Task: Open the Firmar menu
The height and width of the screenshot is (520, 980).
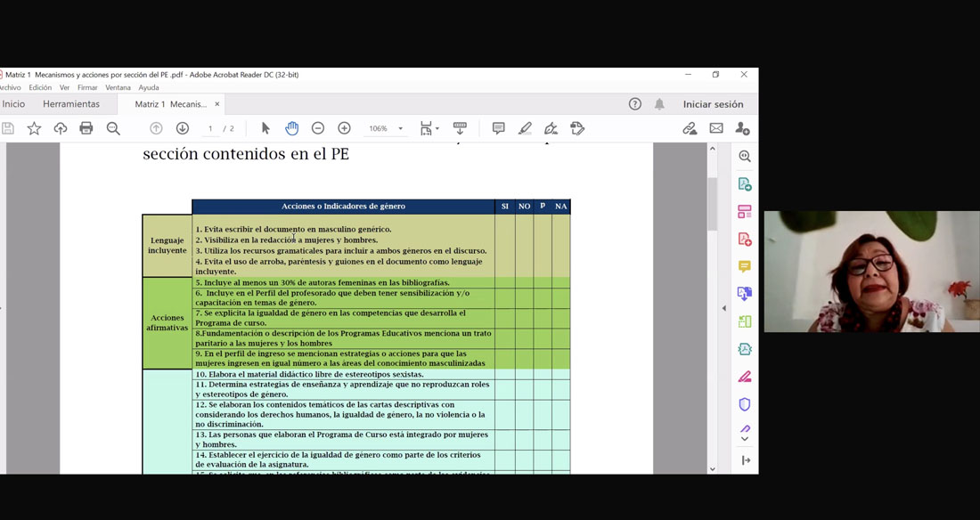Action: 87,87
